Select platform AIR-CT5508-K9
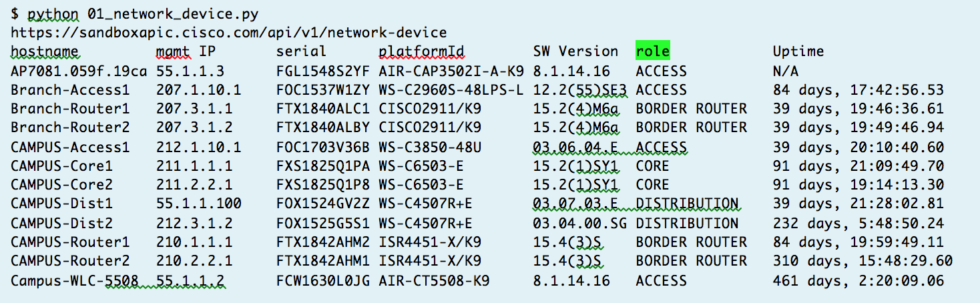980x303 pixels. click(x=434, y=280)
